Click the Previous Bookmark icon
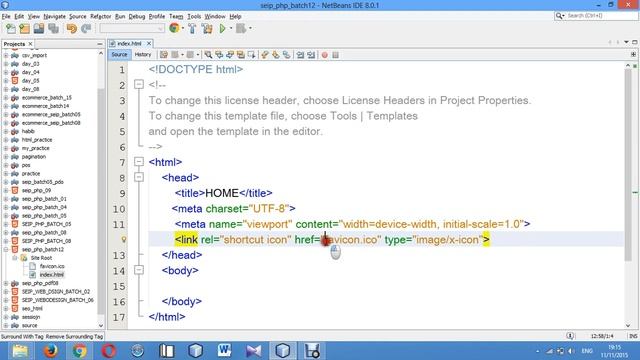 tap(265, 55)
